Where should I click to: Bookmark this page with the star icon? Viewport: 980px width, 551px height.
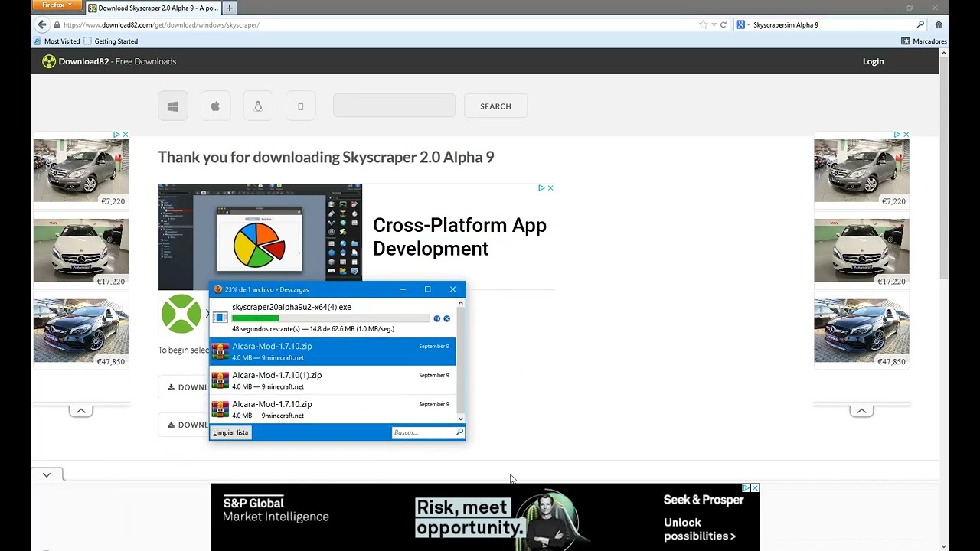[x=703, y=24]
